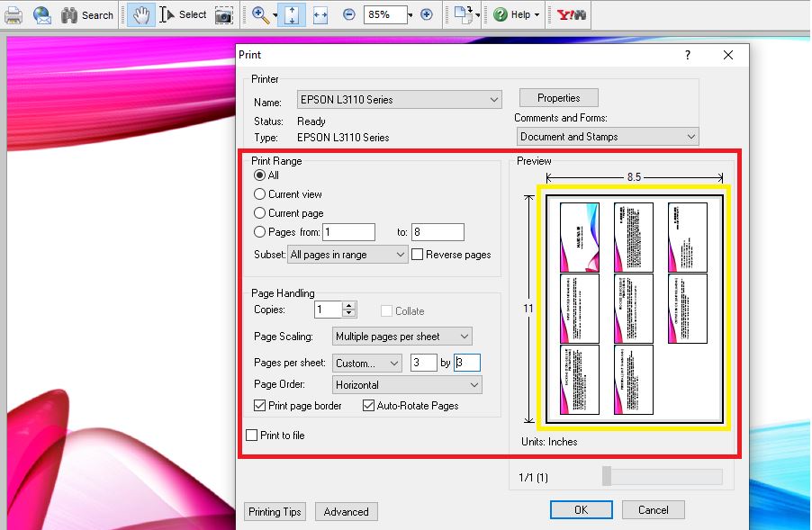Click the Printing Tips button

tap(275, 512)
